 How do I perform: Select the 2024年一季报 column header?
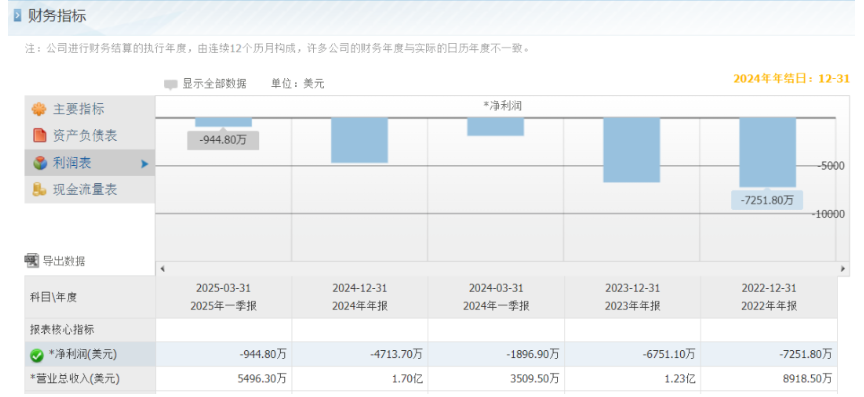pyautogui.click(x=496, y=297)
